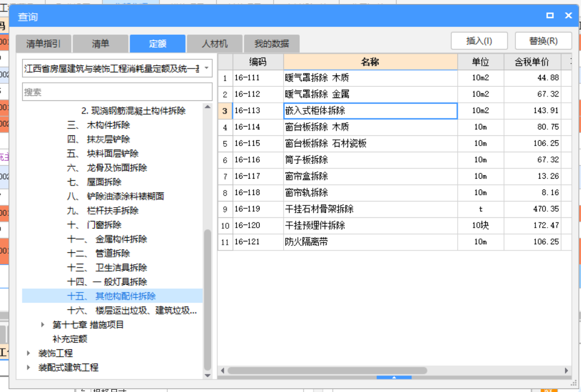The height and width of the screenshot is (392, 581).
Task: Click the 含税单价 column header
Action: click(x=532, y=62)
